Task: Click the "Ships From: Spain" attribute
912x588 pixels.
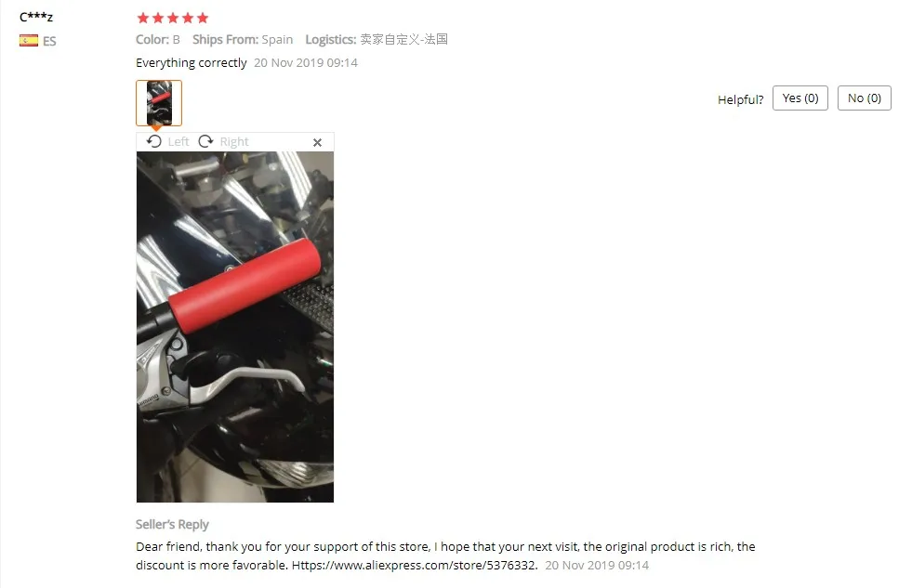Action: 243,40
